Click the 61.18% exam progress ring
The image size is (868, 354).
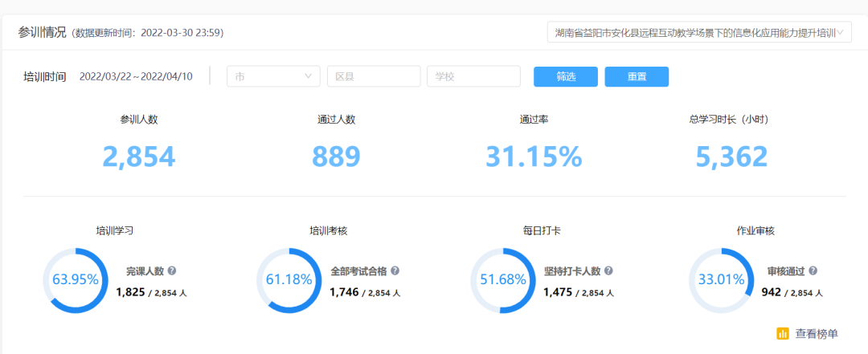pos(289,280)
